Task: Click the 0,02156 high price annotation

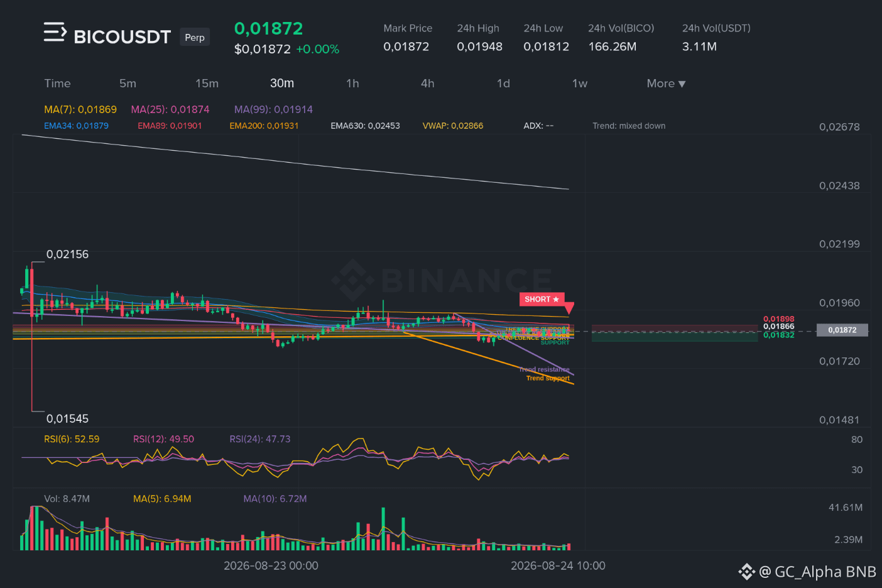Action: (x=67, y=254)
